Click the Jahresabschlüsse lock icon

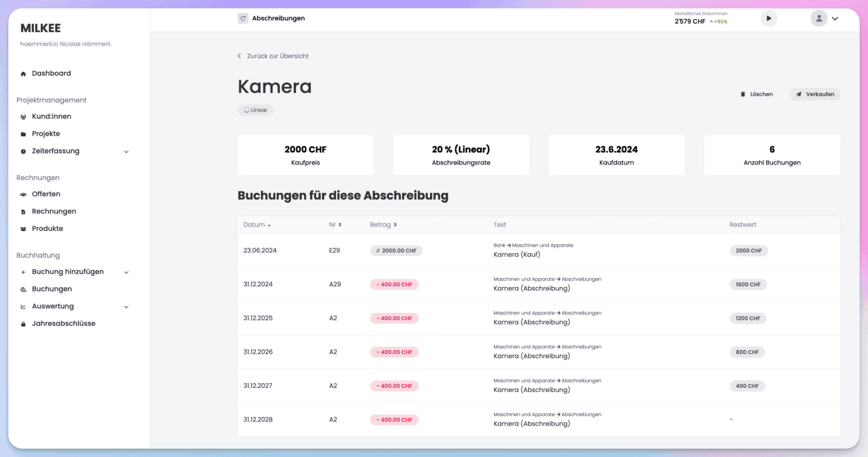23,324
